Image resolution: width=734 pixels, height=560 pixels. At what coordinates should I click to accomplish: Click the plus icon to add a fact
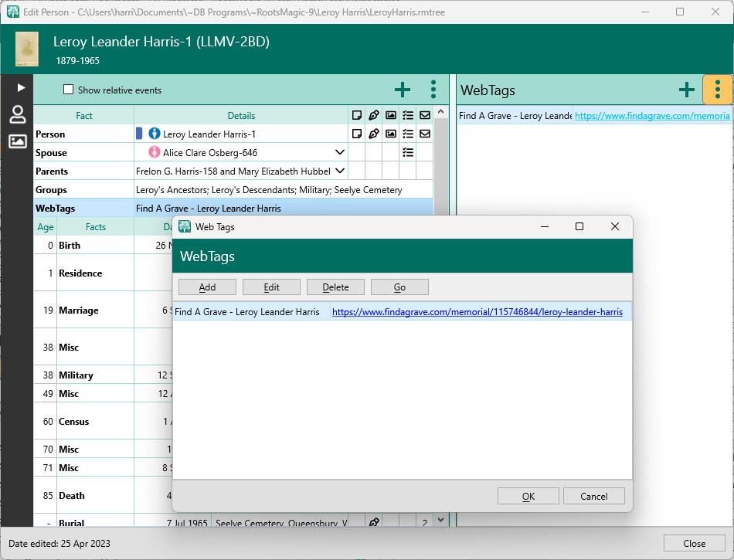(403, 90)
